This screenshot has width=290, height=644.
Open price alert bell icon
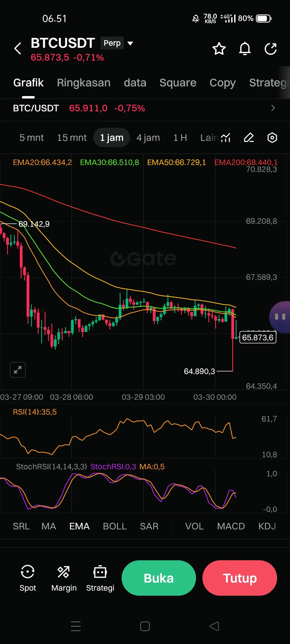tap(245, 49)
